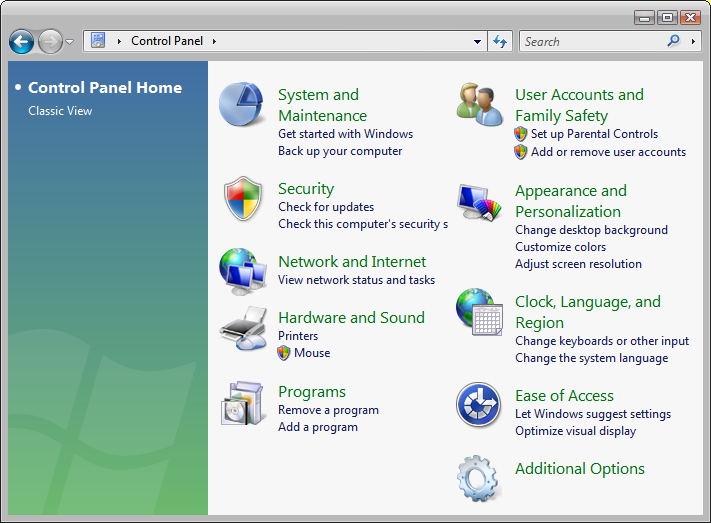Click the Mouse link

pyautogui.click(x=312, y=353)
